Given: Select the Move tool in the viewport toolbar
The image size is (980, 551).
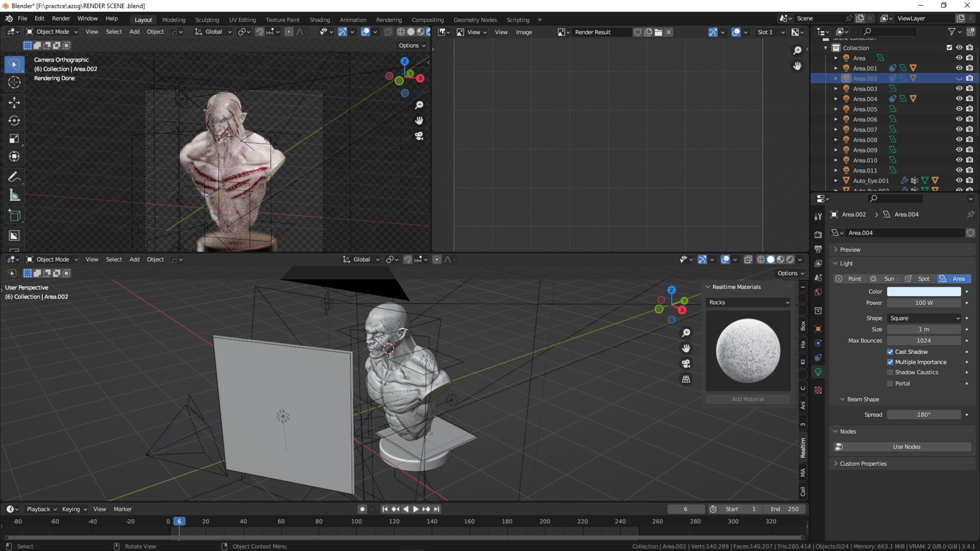Looking at the screenshot, I should (x=14, y=103).
